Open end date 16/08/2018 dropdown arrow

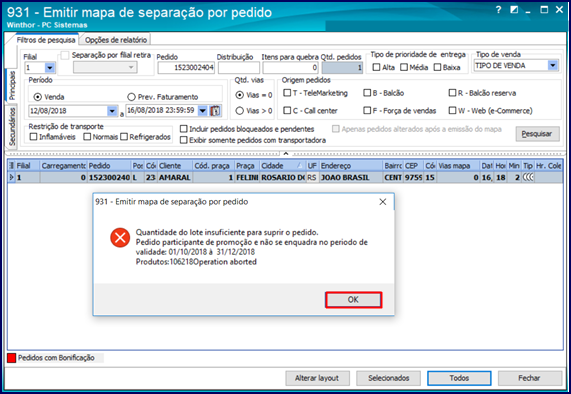tap(203, 111)
